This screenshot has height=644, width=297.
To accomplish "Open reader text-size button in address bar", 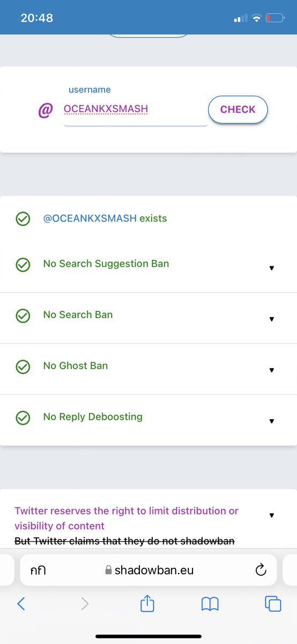I will [38, 570].
